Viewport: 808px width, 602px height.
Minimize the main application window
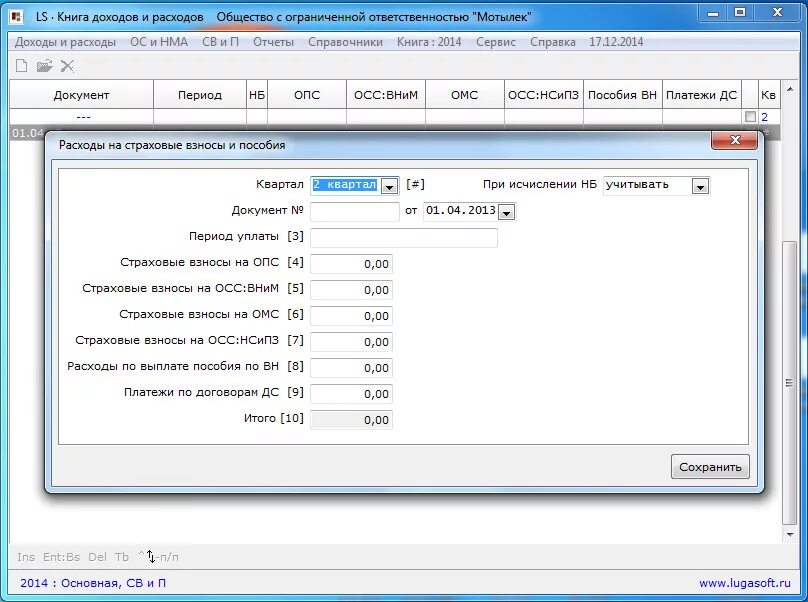(x=713, y=13)
